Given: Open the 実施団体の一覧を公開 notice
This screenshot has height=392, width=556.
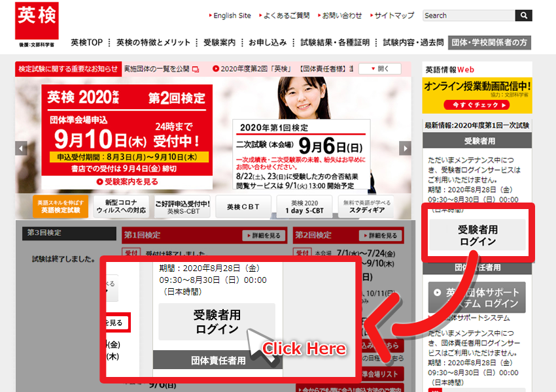Looking at the screenshot, I should 157,69.
